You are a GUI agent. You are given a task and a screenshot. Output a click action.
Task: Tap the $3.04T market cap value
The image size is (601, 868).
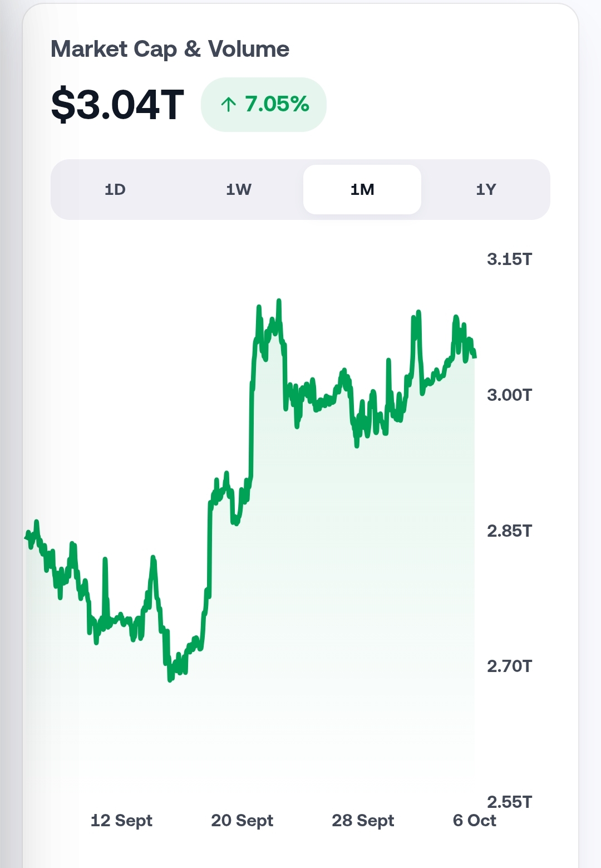tap(117, 105)
